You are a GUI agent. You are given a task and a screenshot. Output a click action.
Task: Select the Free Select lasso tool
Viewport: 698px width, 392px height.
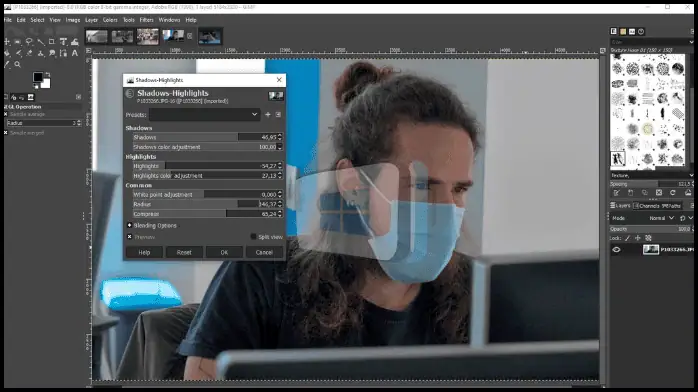29,41
